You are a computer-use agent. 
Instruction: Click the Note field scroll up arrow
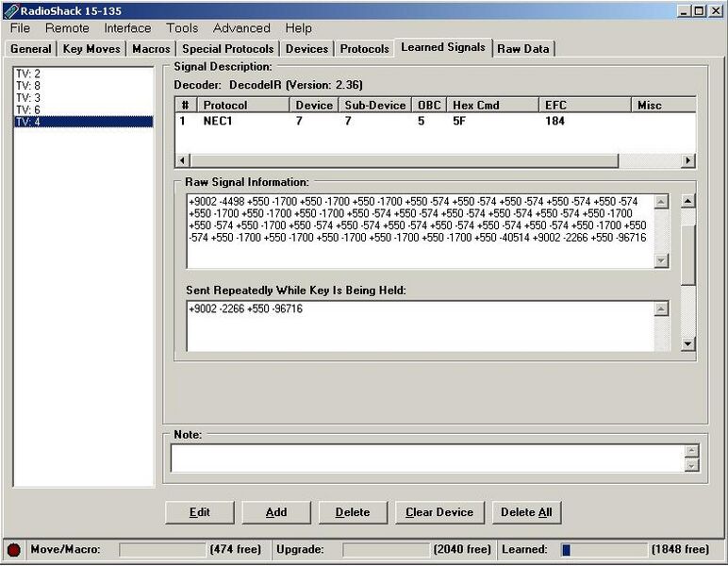point(692,451)
